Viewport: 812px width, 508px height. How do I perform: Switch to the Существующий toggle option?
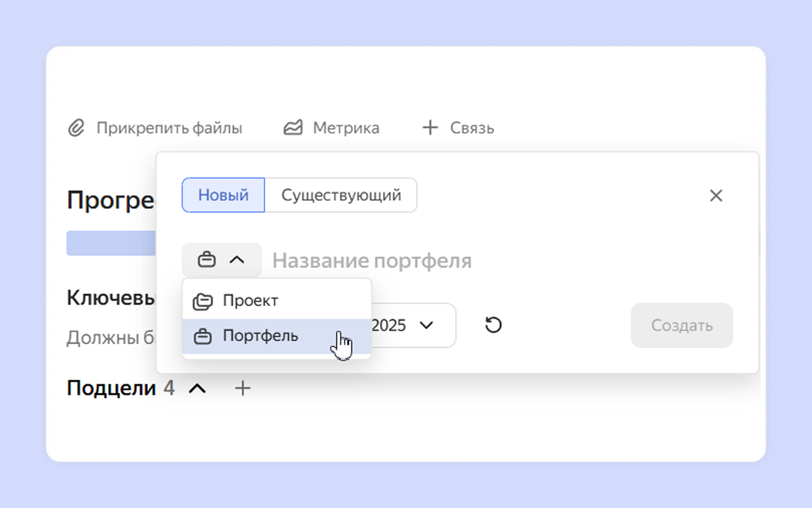[341, 195]
